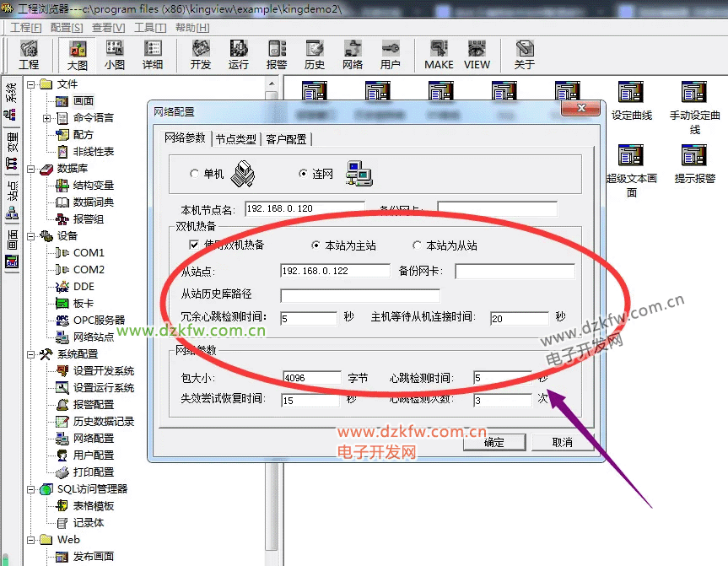728x566 pixels.
Task: Open the 历史 (History) toolbar icon
Action: 315,55
